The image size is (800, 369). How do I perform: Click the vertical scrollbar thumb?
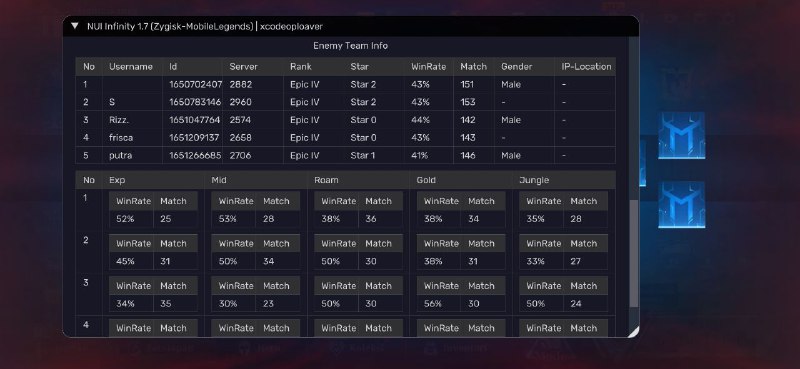point(634,254)
